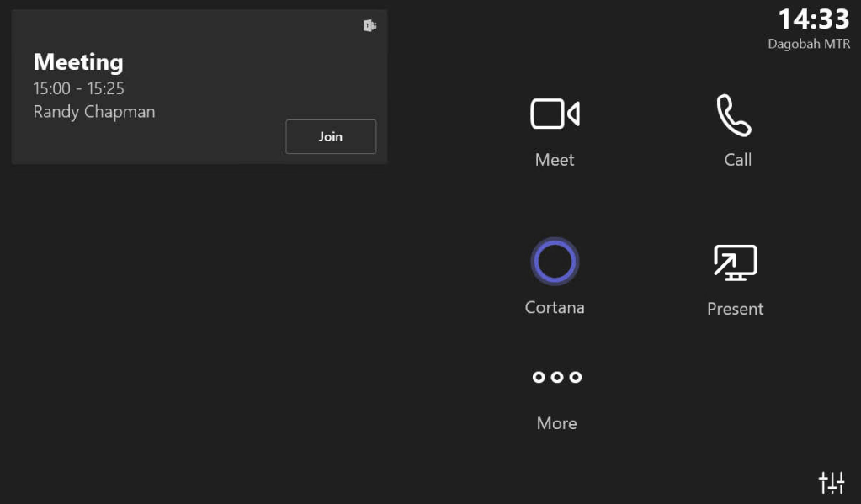The height and width of the screenshot is (504, 861).
Task: Join the scheduled meeting
Action: click(331, 136)
